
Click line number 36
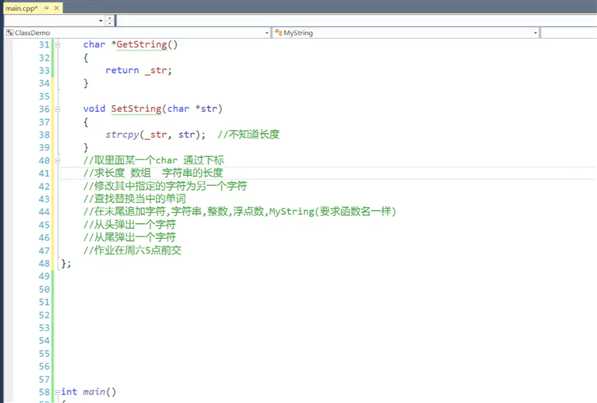(x=44, y=109)
